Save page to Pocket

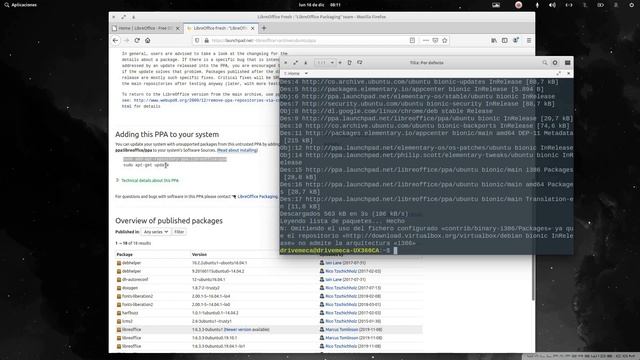[x=435, y=40]
